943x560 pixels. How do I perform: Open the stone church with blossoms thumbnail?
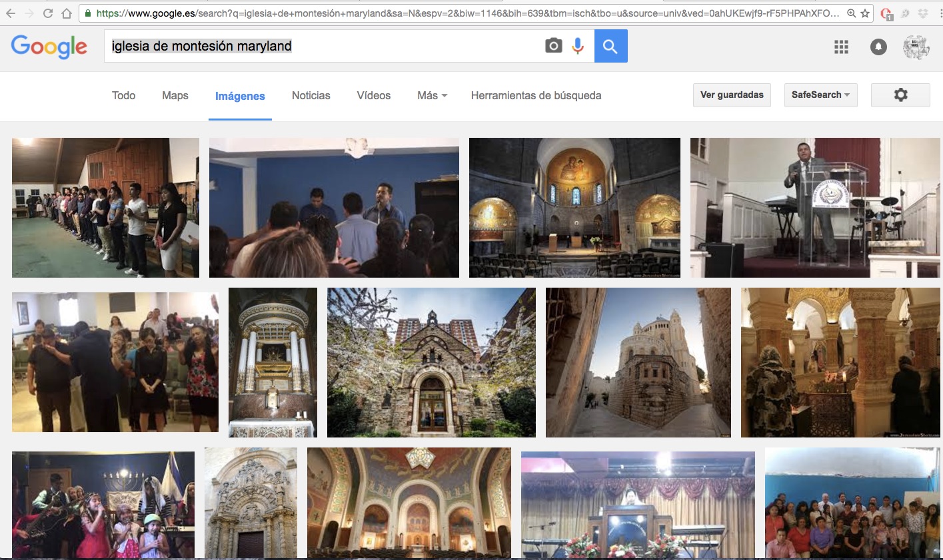431,362
